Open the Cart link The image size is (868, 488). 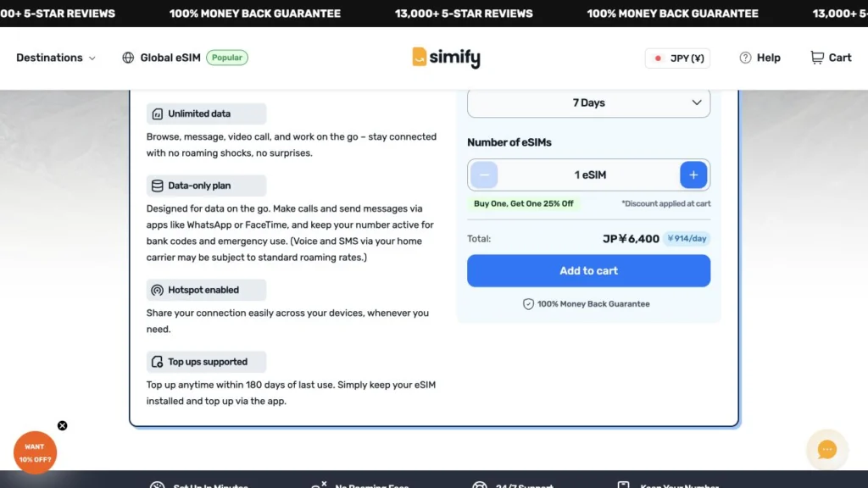tap(840, 58)
